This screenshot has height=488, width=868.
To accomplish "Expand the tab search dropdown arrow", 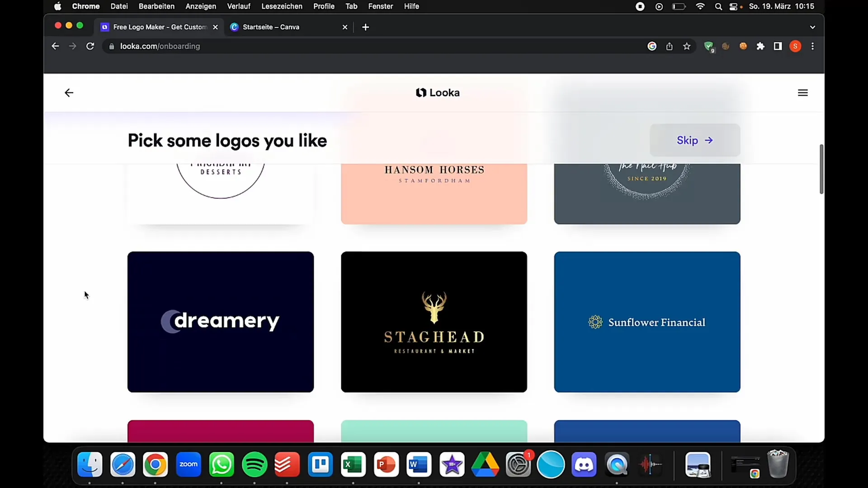I will pyautogui.click(x=812, y=27).
